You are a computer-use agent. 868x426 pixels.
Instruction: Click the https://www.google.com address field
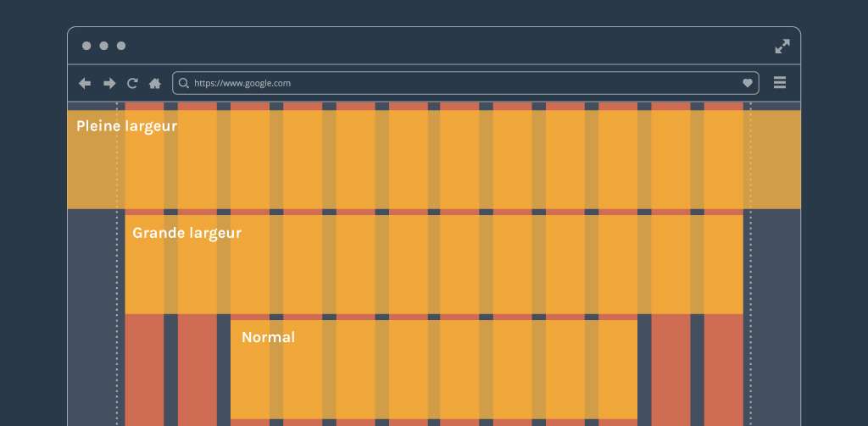pyautogui.click(x=458, y=83)
